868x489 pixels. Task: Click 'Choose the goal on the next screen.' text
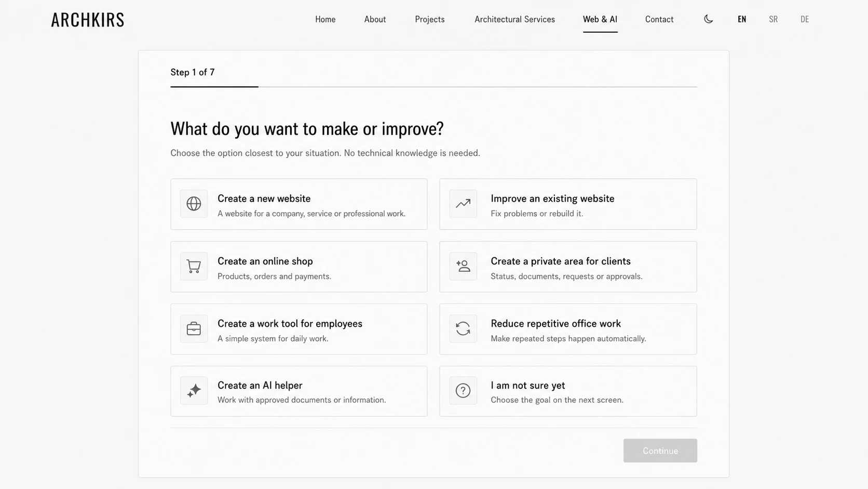(x=557, y=400)
